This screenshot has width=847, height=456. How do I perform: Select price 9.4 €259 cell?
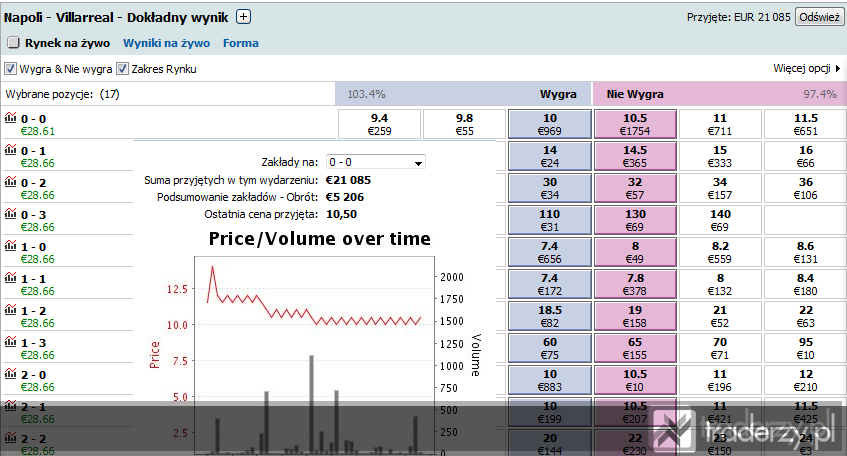(x=379, y=124)
